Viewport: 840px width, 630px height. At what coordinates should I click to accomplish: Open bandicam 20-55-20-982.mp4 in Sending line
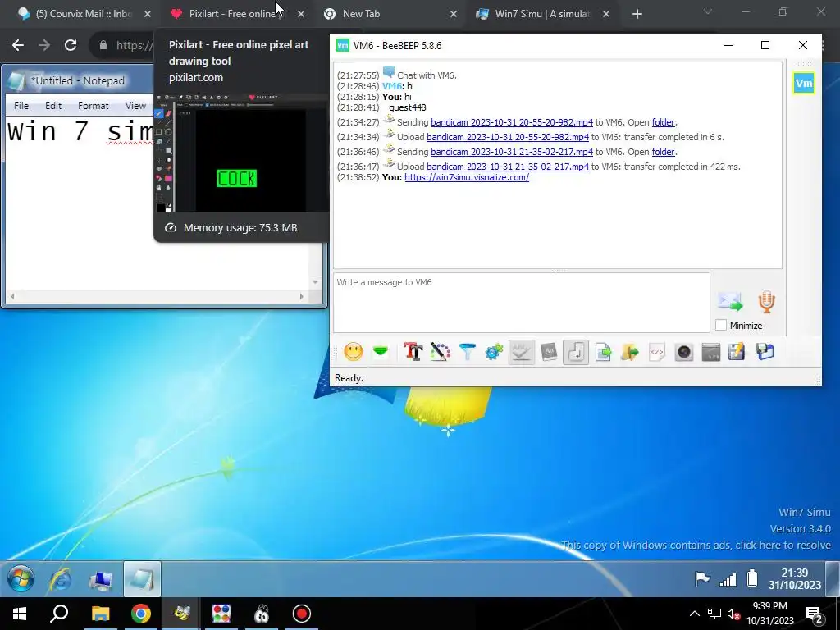[x=512, y=122]
